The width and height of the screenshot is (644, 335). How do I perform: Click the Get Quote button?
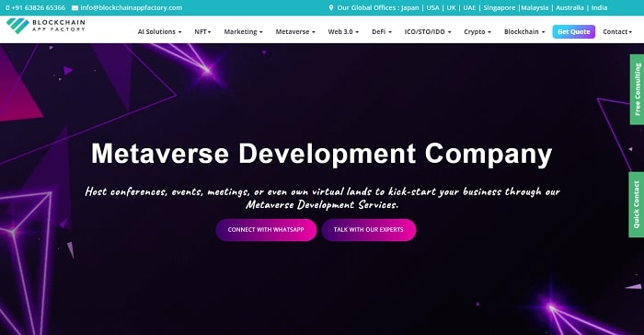coord(574,31)
